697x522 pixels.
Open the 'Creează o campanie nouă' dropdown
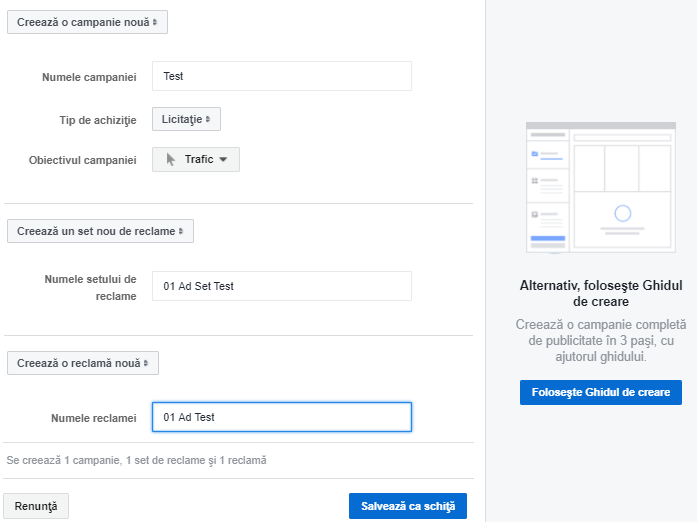coord(87,22)
